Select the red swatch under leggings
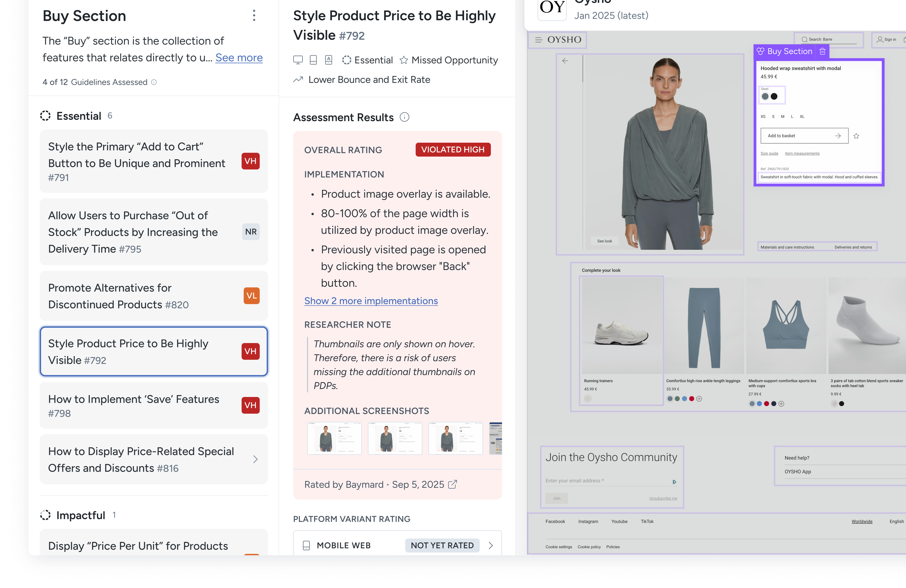Image resolution: width=906 pixels, height=588 pixels. pos(692,399)
